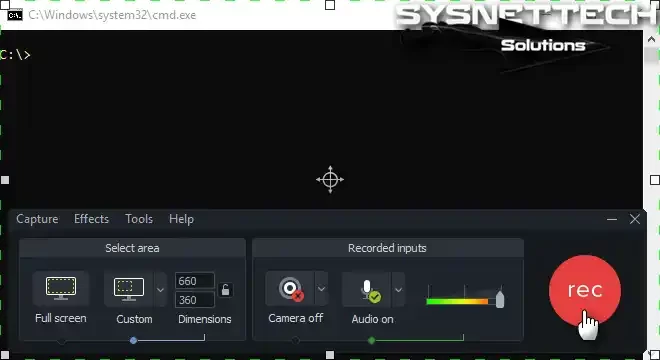660x360 pixels.
Task: Toggle the Camera off webcam icon
Action: click(x=290, y=289)
